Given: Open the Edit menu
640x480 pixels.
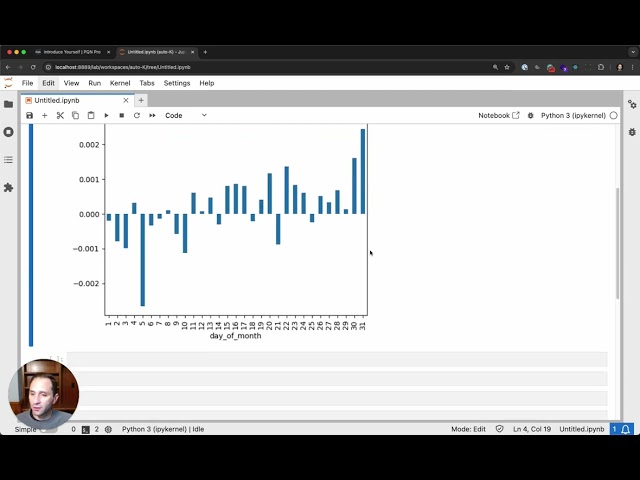Looking at the screenshot, I should 48,83.
